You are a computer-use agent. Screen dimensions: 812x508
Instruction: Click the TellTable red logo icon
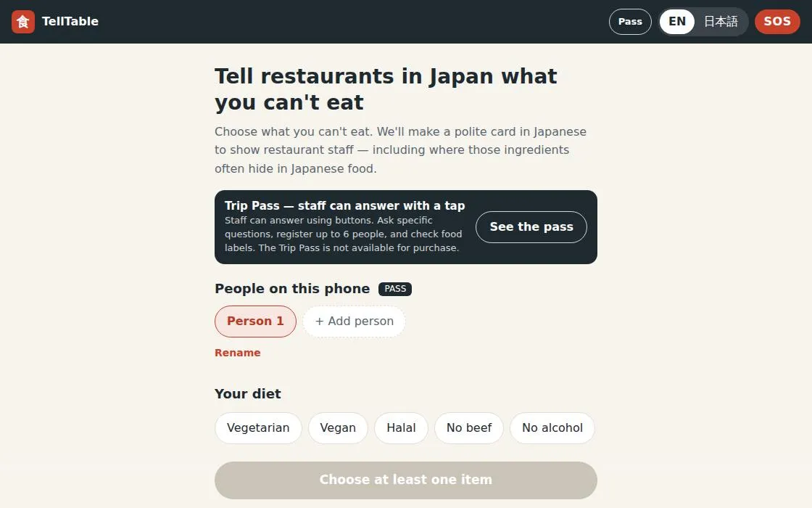click(x=22, y=22)
